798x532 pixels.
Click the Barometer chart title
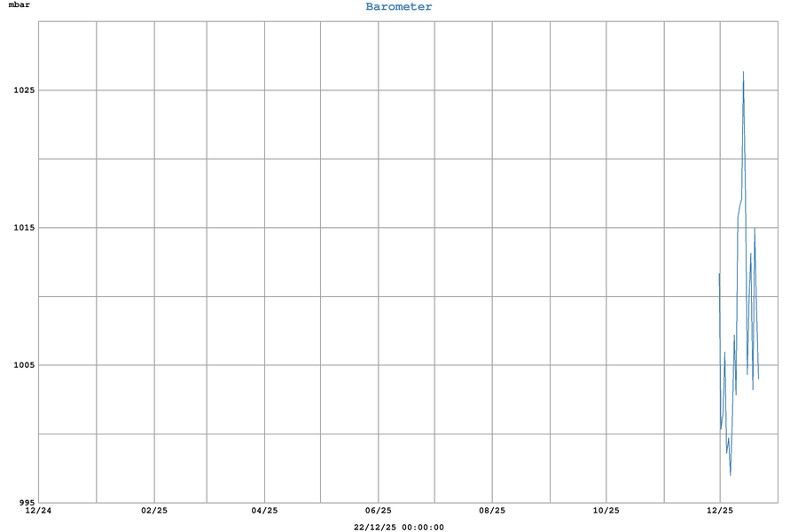click(399, 7)
